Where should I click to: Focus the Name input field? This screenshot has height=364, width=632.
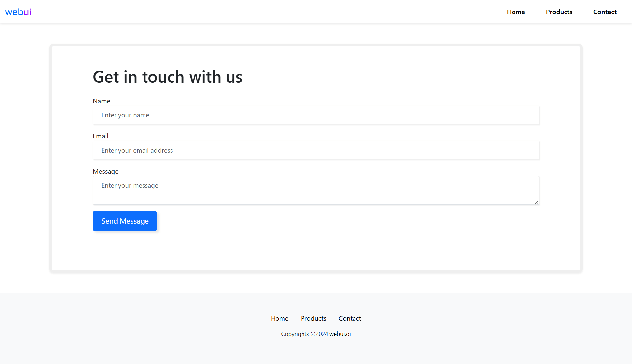click(316, 115)
